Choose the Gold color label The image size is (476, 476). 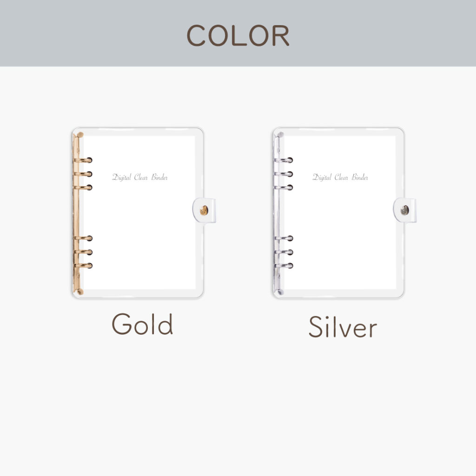click(x=142, y=324)
